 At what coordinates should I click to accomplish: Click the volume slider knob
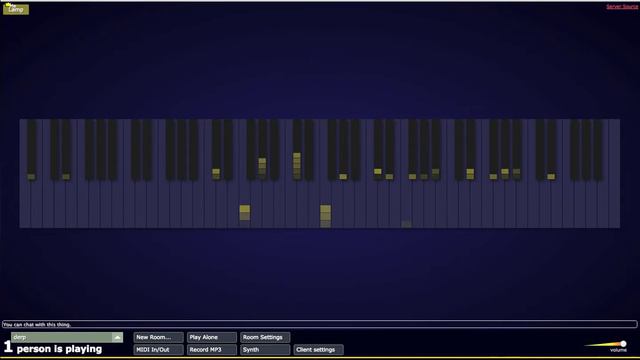(x=623, y=344)
